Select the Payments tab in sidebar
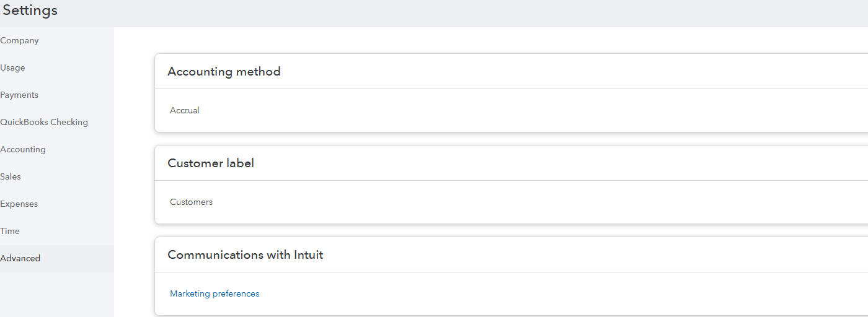 click(20, 95)
